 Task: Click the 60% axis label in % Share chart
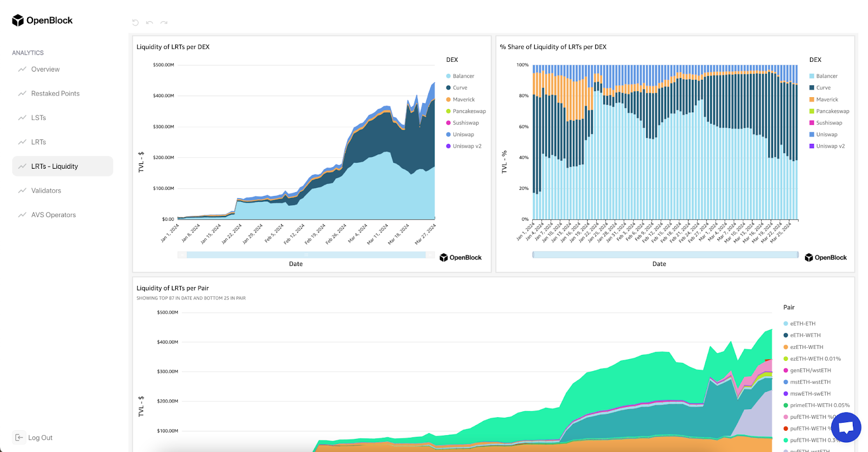524,126
